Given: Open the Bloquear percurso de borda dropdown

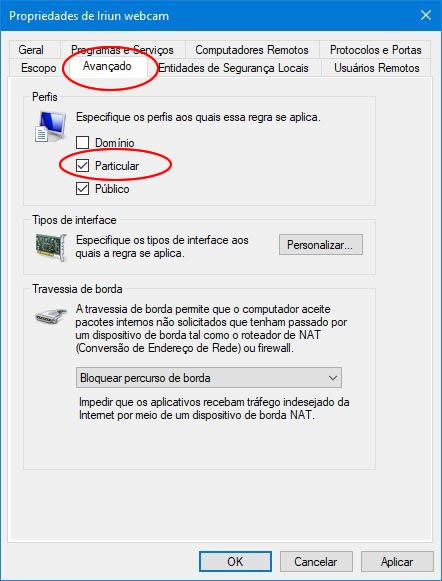Looking at the screenshot, I should point(209,378).
